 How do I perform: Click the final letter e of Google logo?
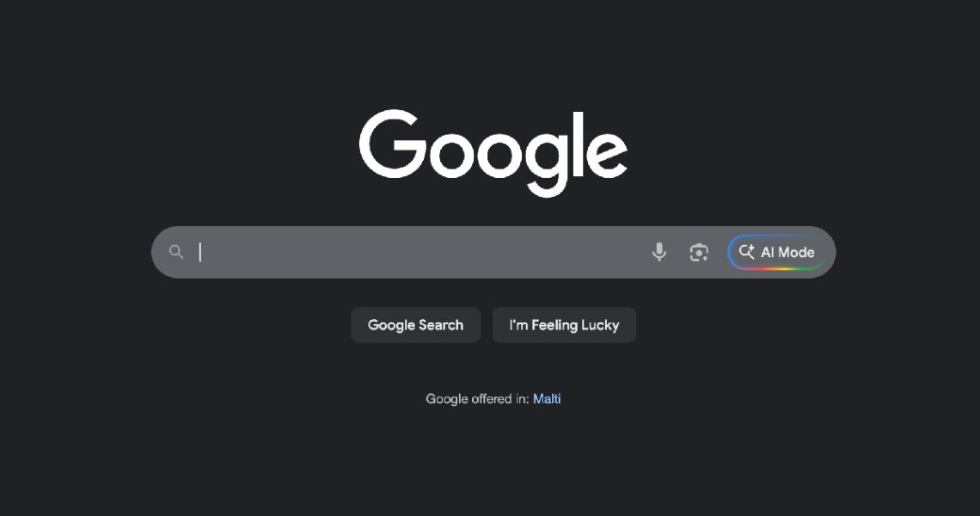[x=607, y=157]
